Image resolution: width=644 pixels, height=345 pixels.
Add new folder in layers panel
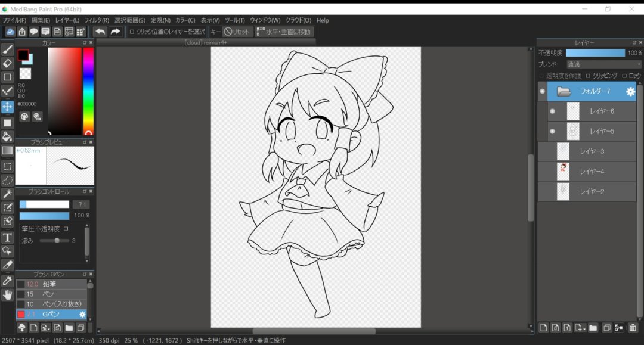pos(593,328)
